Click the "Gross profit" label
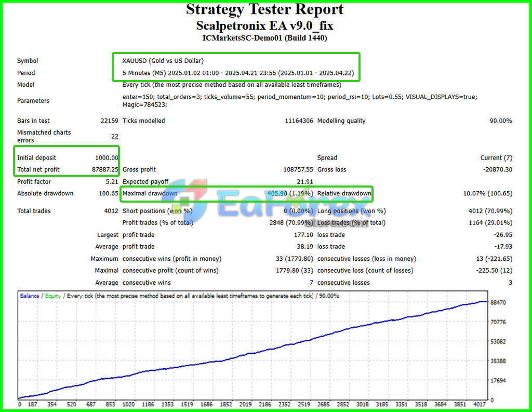 [139, 170]
